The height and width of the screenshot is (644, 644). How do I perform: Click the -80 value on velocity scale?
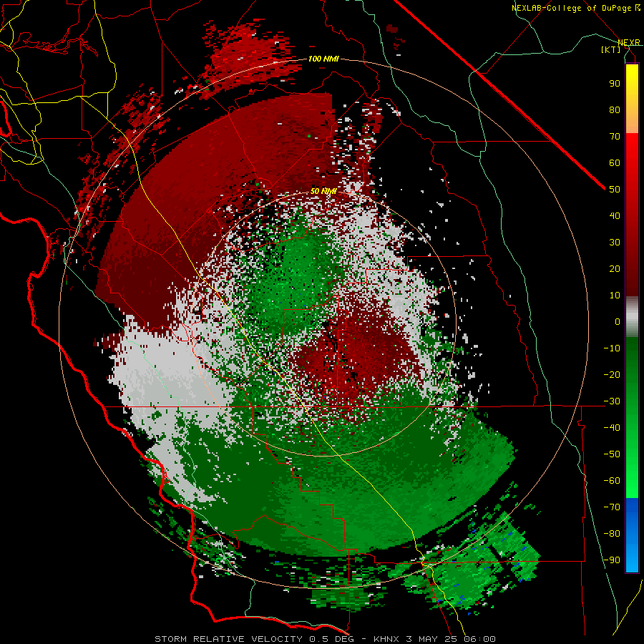(x=612, y=534)
